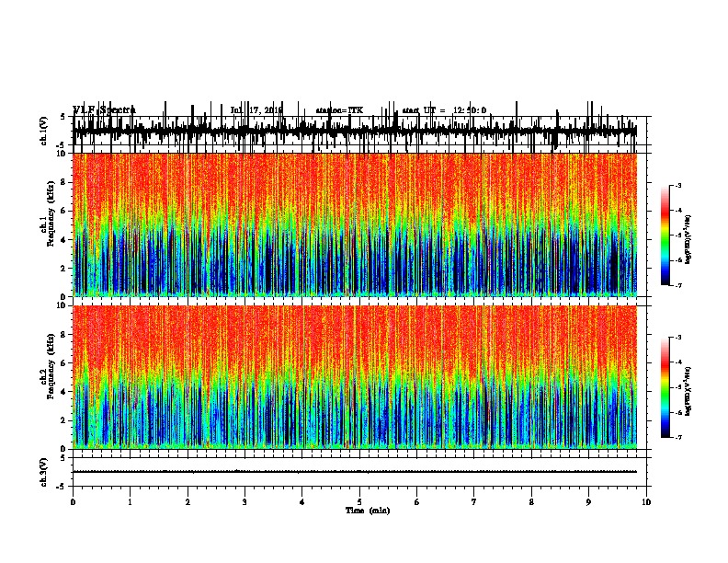The image size is (728, 563).
Task: Click the "-4" label on ch.2 color bar
Action: click(677, 362)
